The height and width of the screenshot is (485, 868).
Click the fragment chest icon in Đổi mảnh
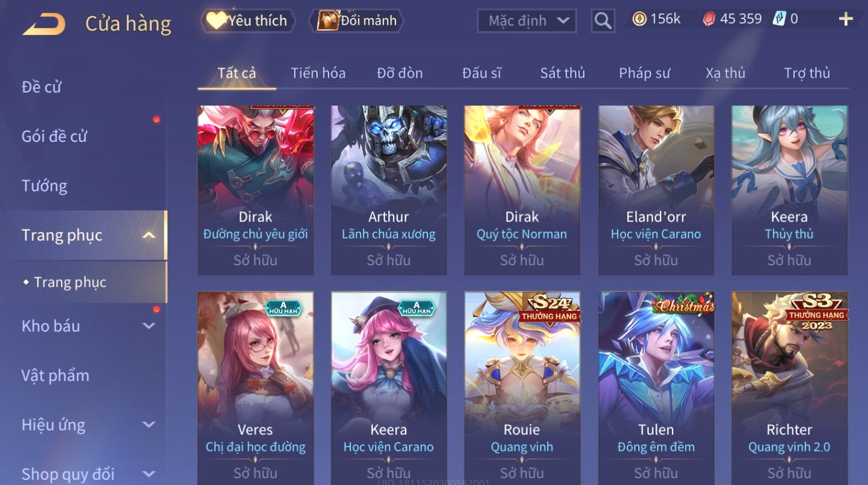coord(328,21)
